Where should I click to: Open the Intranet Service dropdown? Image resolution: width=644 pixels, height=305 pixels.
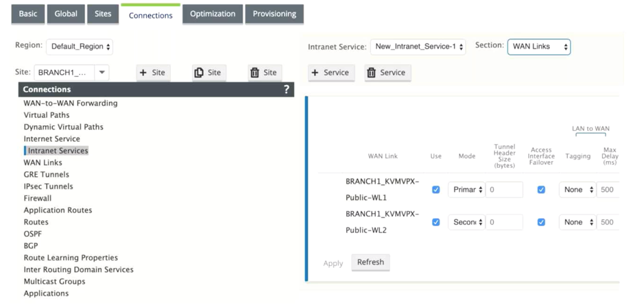[x=418, y=47]
